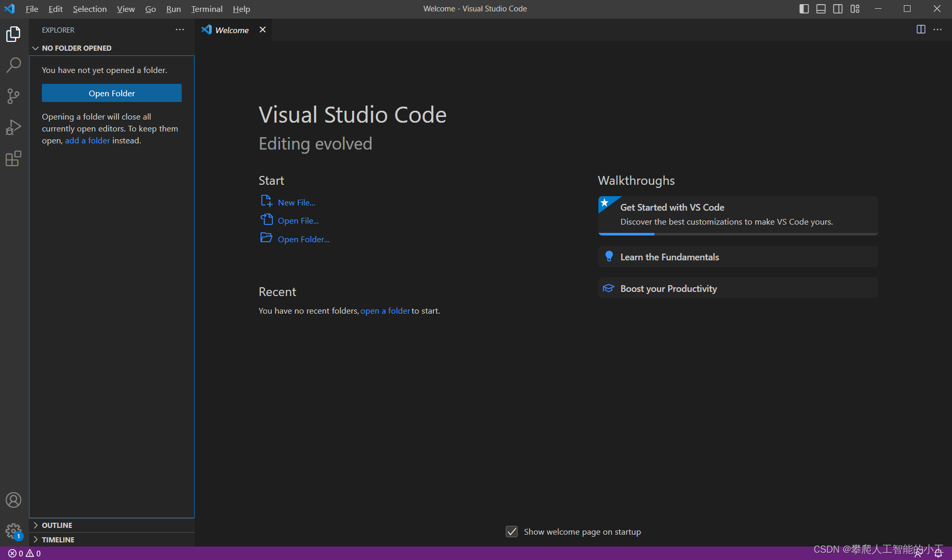This screenshot has height=560, width=952.
Task: Open the File menu
Action: [x=32, y=9]
